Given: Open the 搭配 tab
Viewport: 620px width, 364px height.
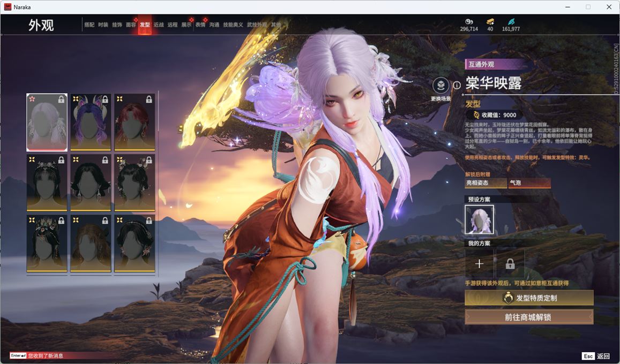Looking at the screenshot, I should (89, 25).
